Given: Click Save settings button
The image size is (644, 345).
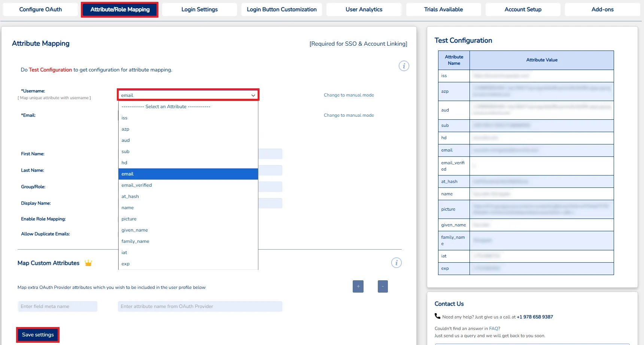Looking at the screenshot, I should tap(38, 335).
